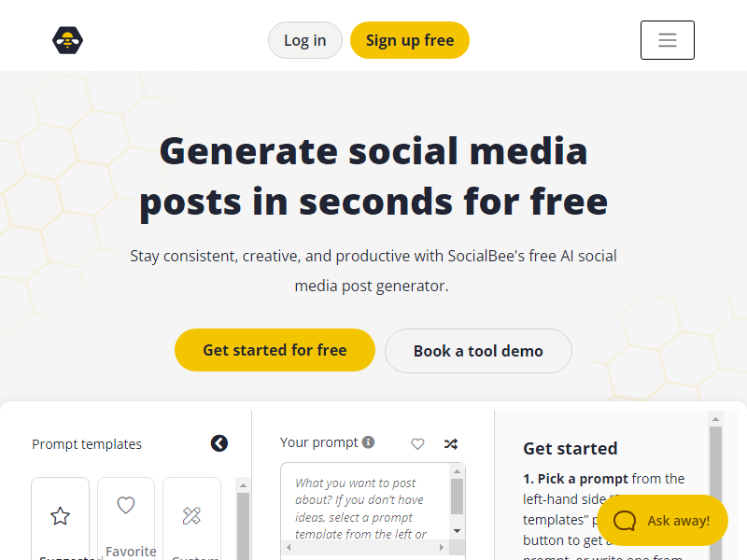Click the SocialBee bee logo

[x=68, y=40]
